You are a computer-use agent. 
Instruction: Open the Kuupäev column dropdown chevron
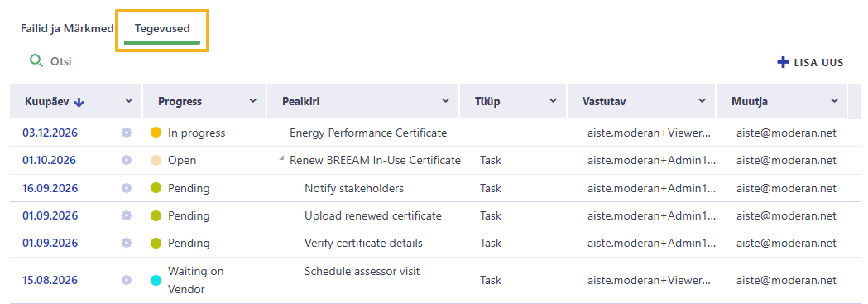[x=129, y=101]
